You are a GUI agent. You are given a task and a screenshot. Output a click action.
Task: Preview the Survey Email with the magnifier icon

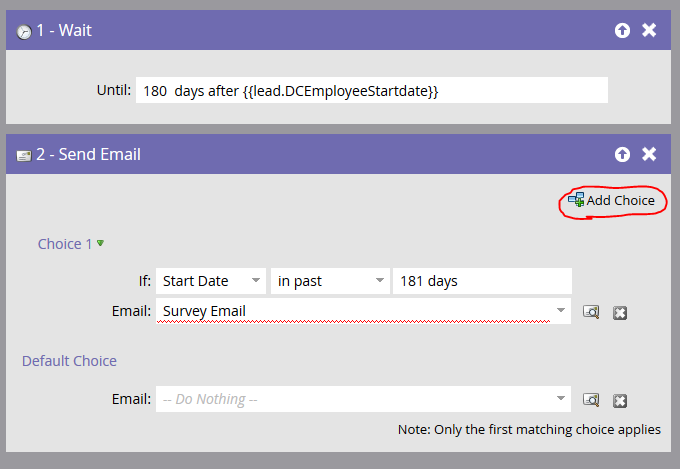point(591,312)
